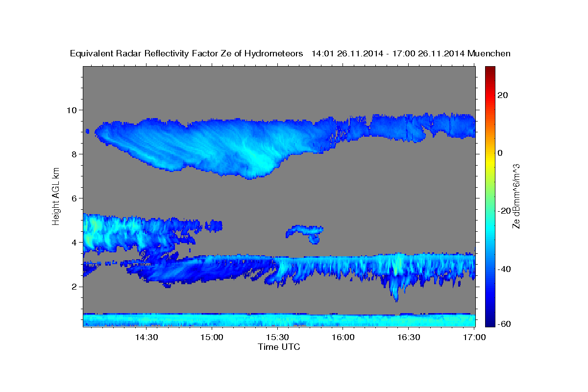
Task: Click the near-surface echo band below 1 km
Action: click(x=279, y=320)
